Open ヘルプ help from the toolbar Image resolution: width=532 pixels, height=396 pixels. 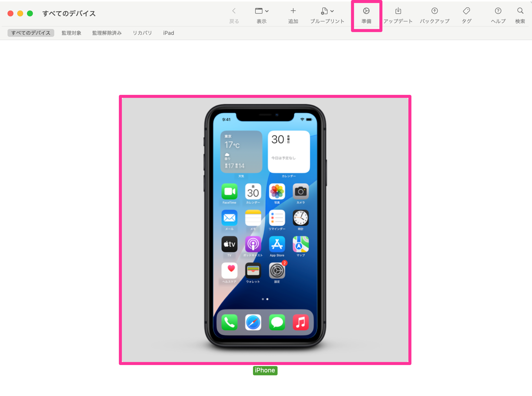(498, 11)
